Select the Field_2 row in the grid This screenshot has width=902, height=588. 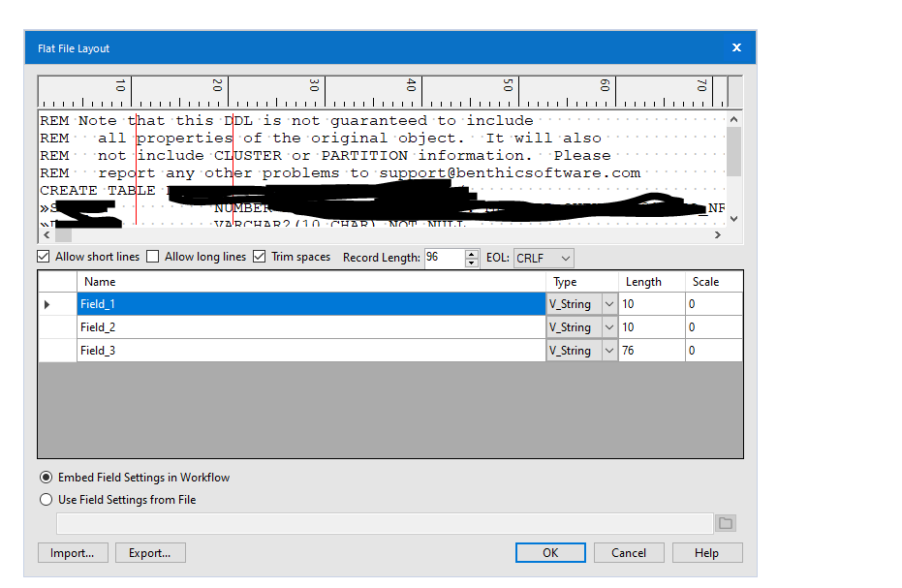coord(291,326)
